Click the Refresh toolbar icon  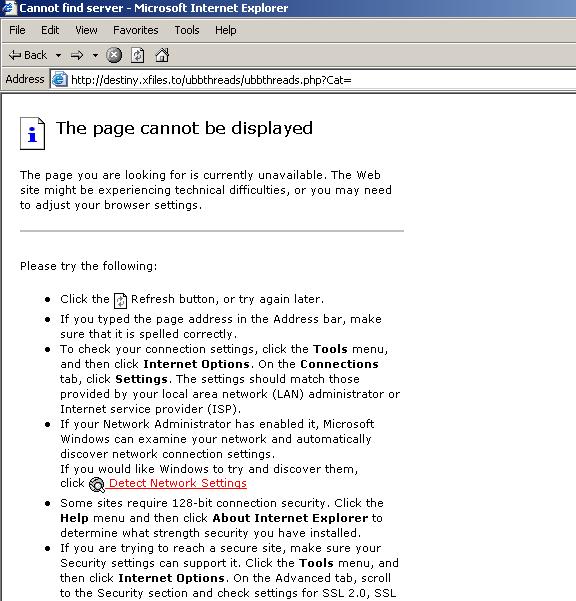(138, 55)
